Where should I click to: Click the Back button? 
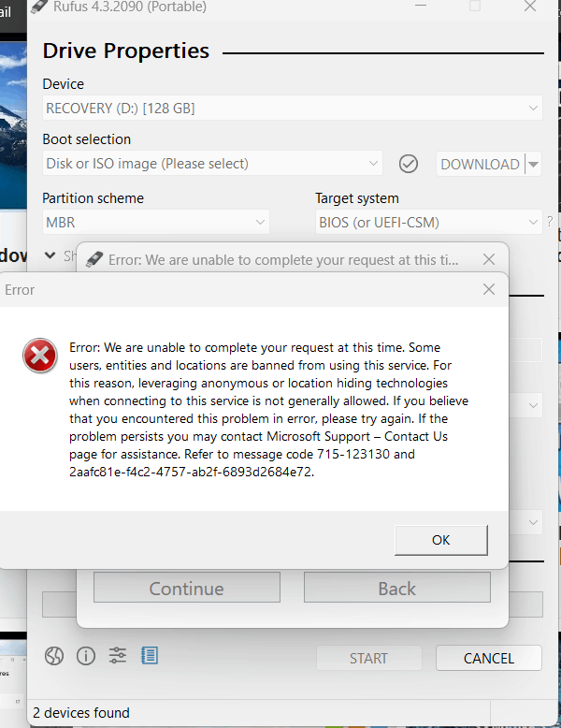(x=397, y=588)
